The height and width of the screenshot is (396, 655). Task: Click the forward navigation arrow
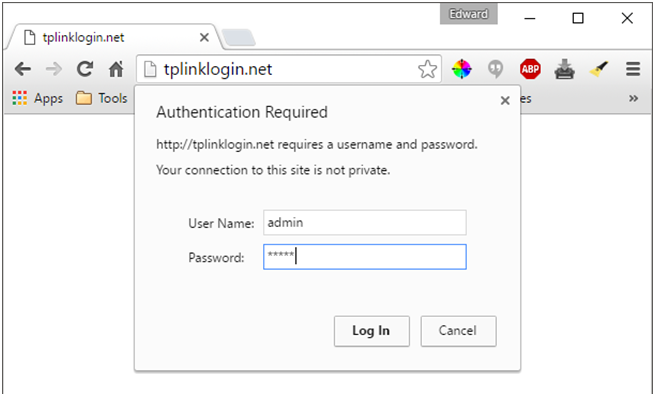tap(54, 69)
